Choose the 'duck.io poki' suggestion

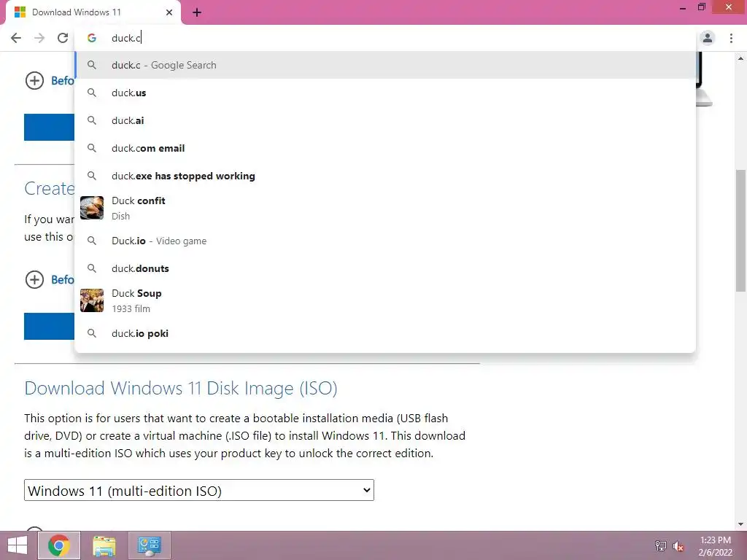point(385,333)
